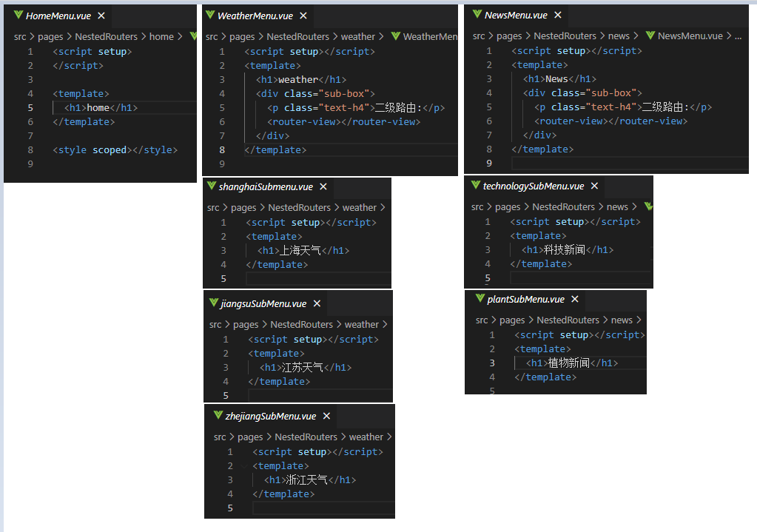The image size is (757, 532).
Task: Click '<h1>News</h1>' line in NewsMenu.vue
Action: [560, 79]
